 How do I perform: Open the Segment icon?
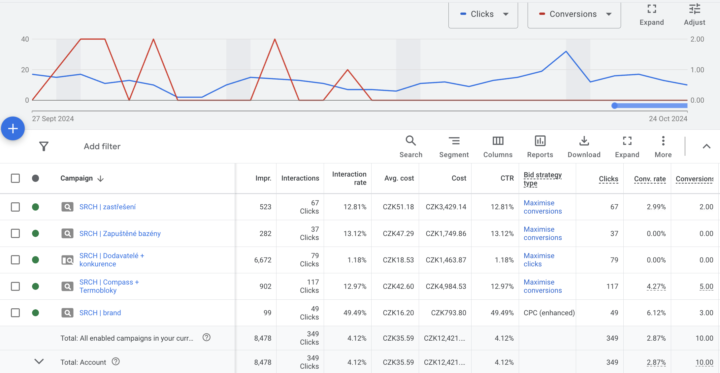point(454,141)
